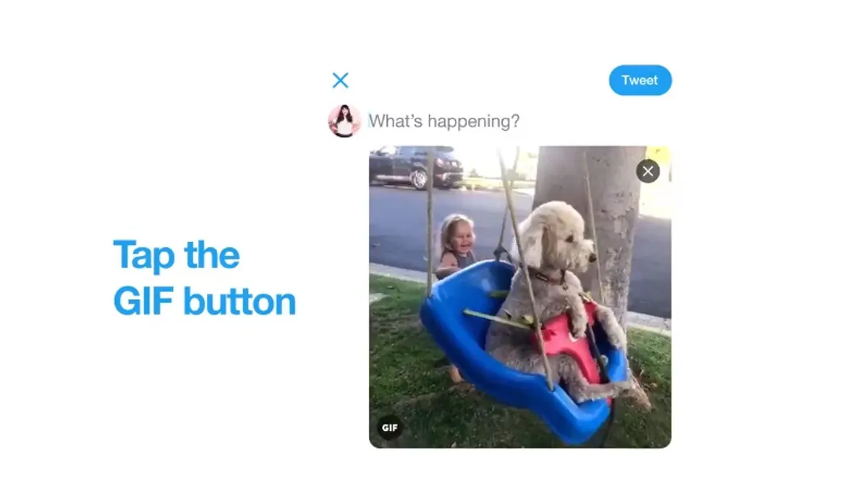This screenshot has width=868, height=488.
Task: Dismiss the compose screen via the top X icon
Action: click(x=340, y=80)
